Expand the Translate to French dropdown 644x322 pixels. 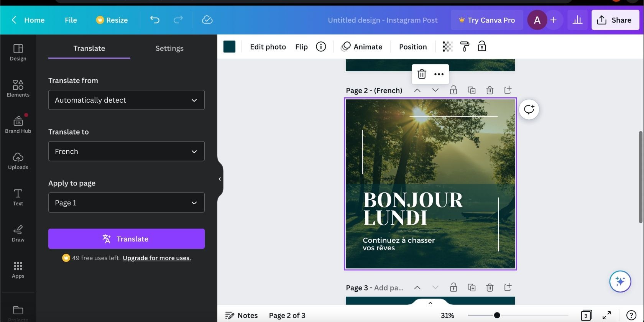127,151
